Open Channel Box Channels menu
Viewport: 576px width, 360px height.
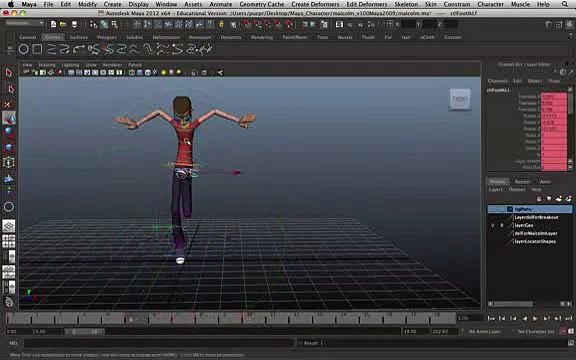tap(497, 81)
